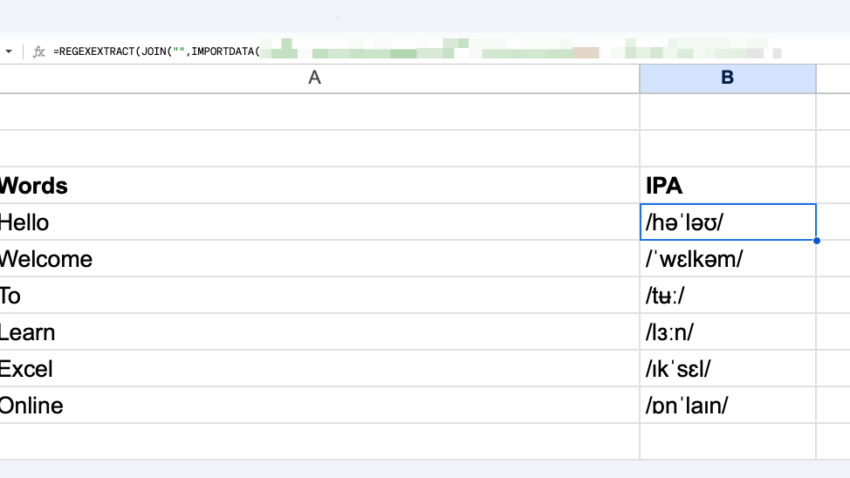The width and height of the screenshot is (850, 478).
Task: Click the cell containing "To"
Action: click(300, 296)
